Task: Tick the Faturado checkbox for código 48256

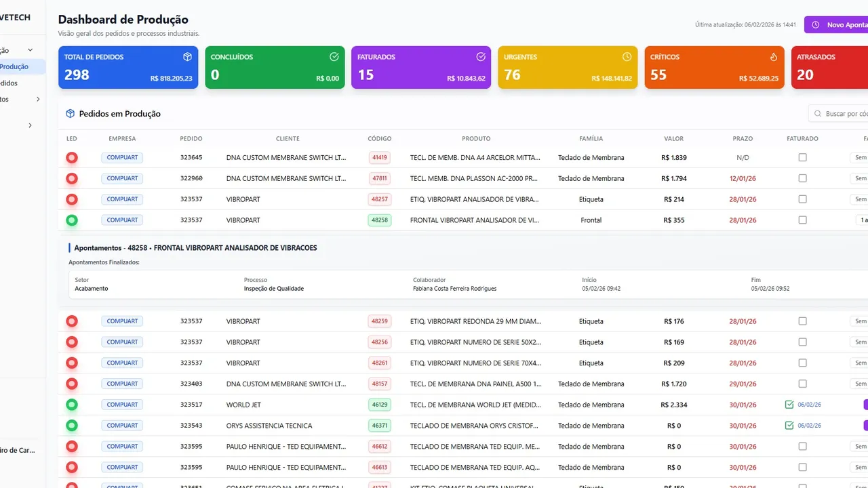Action: 803,342
